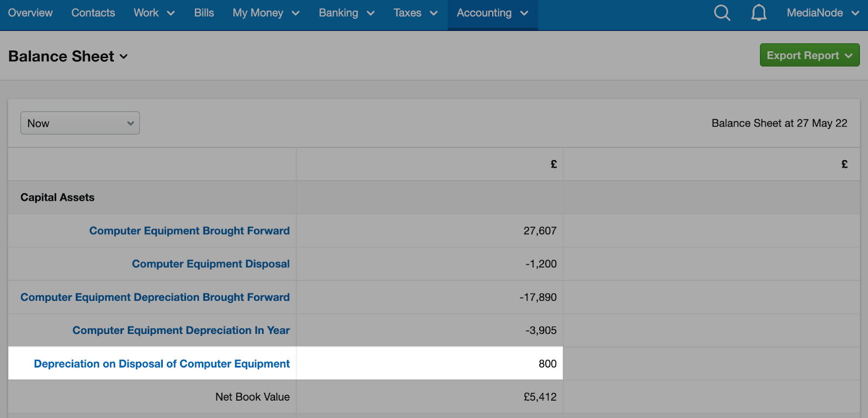Screen dimensions: 868x418
Task: Click the Capital Assets section heading
Action: click(58, 198)
